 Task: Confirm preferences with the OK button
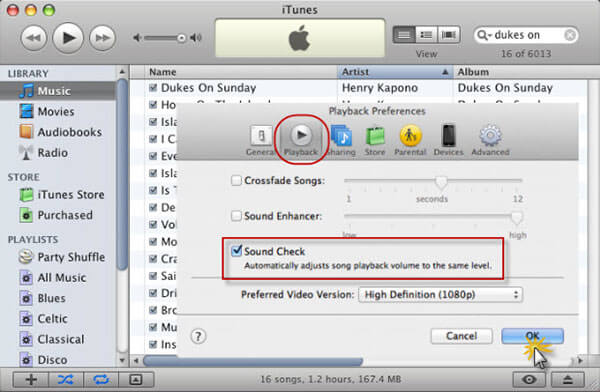(532, 336)
